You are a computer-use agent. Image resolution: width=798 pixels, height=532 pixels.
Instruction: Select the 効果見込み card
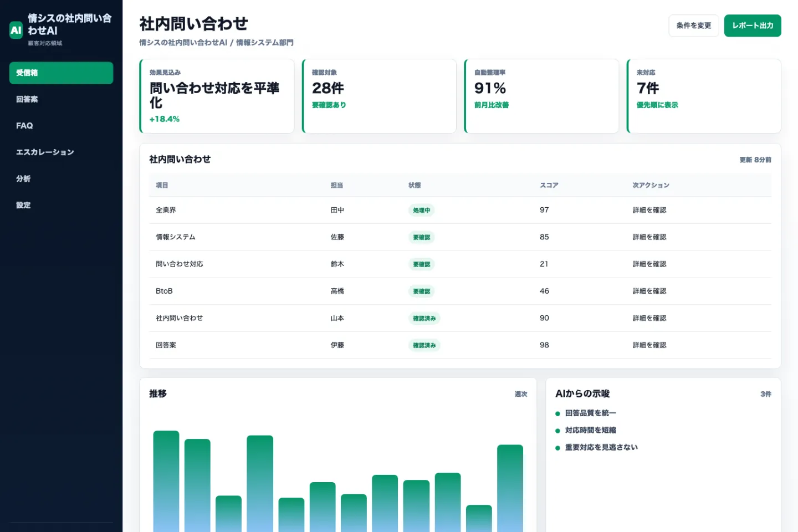click(x=217, y=96)
